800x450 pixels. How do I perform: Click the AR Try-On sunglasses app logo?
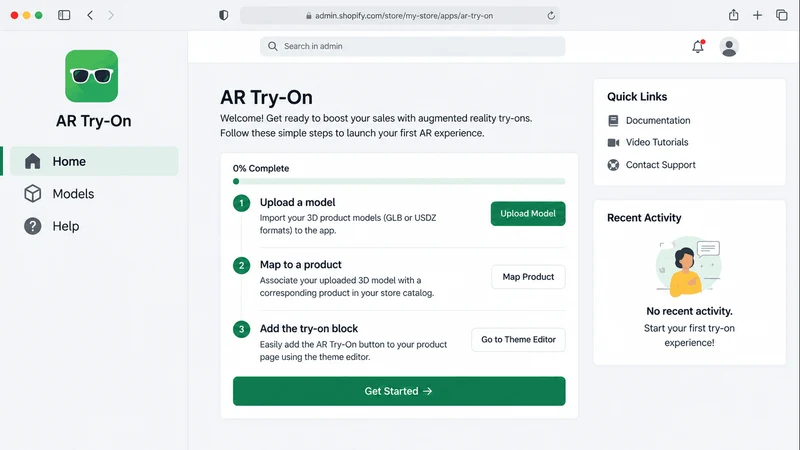coord(91,76)
